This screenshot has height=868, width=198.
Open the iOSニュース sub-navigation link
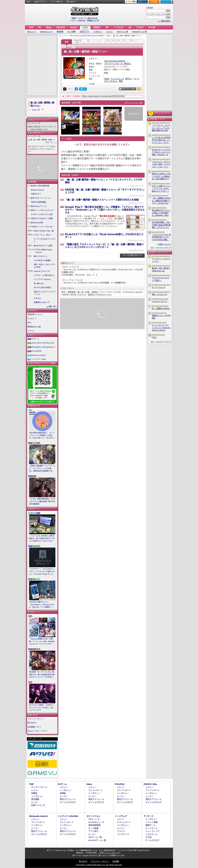pos(31,32)
